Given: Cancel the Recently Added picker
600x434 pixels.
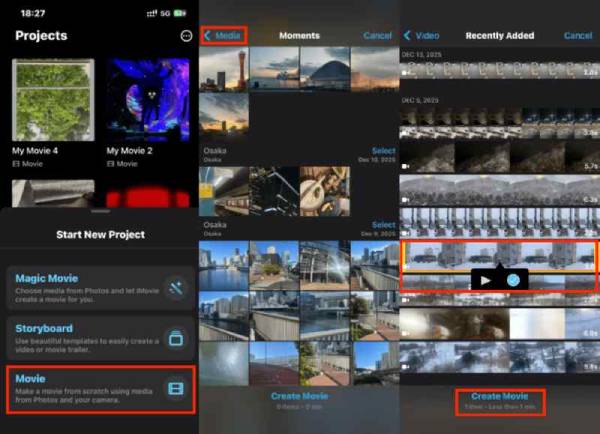Looking at the screenshot, I should 578,36.
